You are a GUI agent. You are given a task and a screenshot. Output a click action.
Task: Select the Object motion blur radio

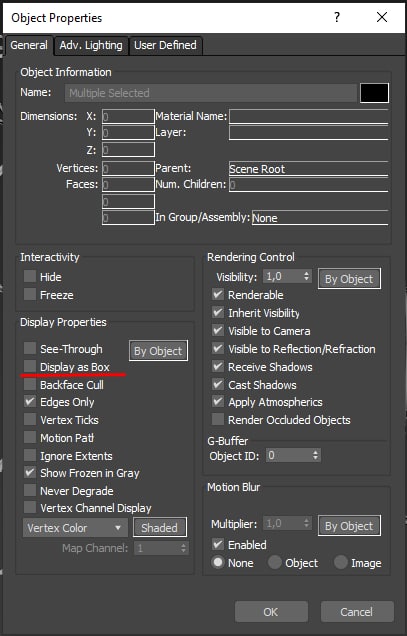275,562
